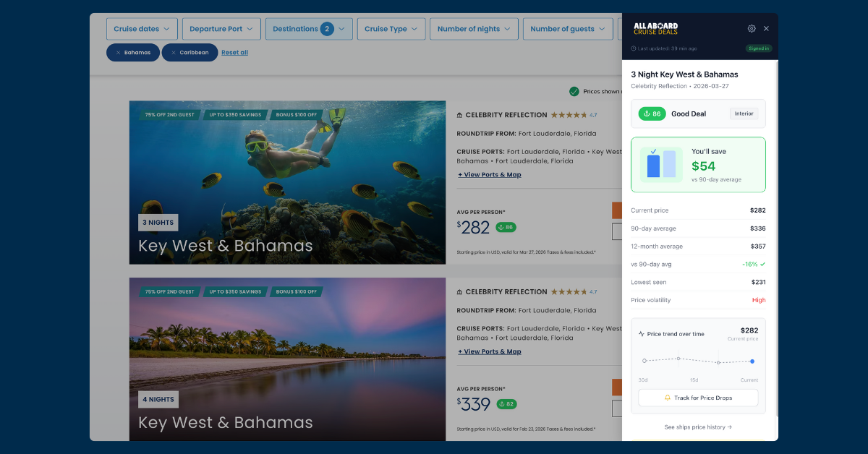Remove the Bahamas filter chip
The image size is (868, 454).
(119, 53)
